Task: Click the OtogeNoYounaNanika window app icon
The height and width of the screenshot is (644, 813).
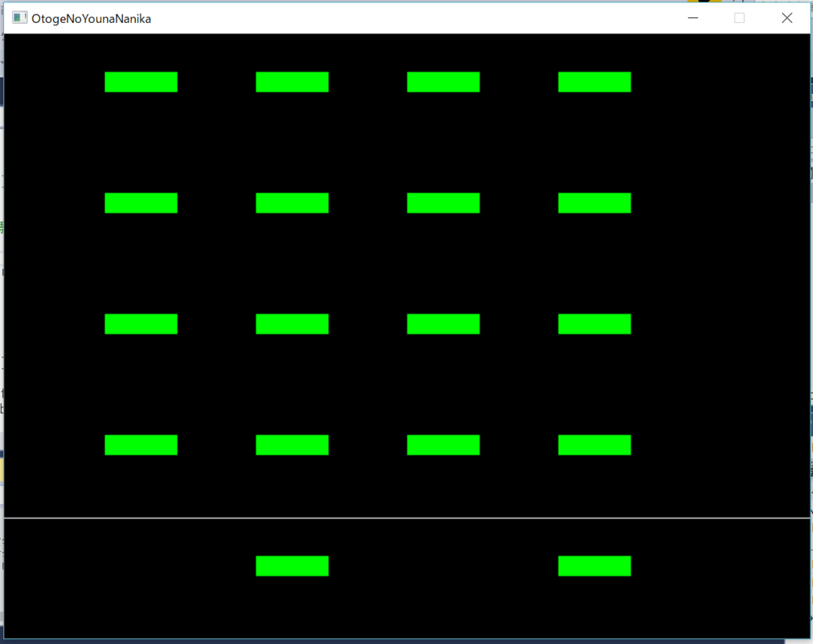Action: pos(20,18)
